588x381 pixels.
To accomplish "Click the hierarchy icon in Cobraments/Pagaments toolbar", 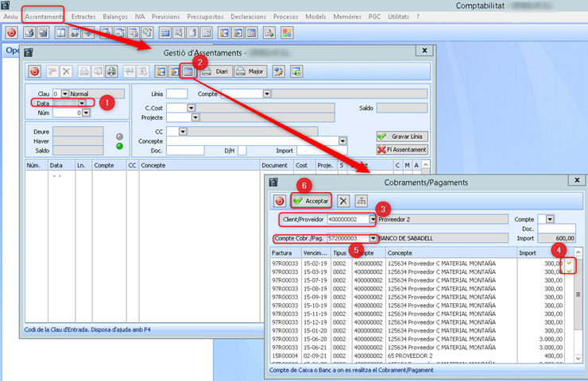I will (x=361, y=201).
